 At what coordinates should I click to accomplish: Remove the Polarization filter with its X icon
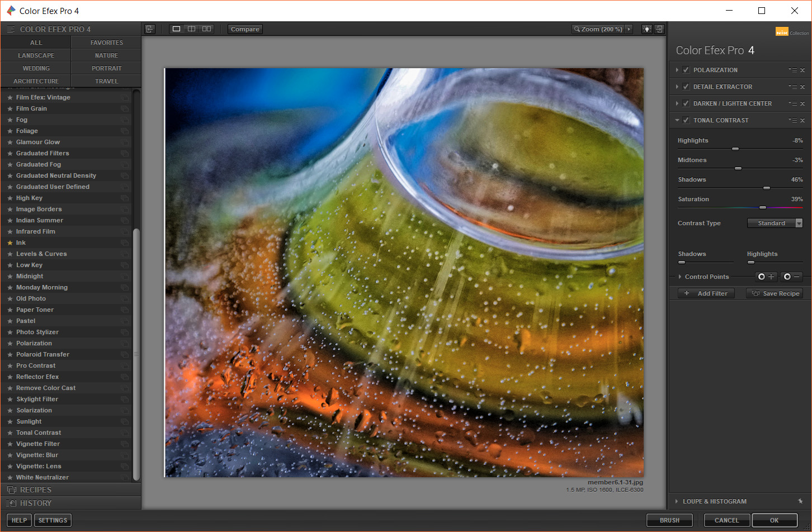[802, 70]
